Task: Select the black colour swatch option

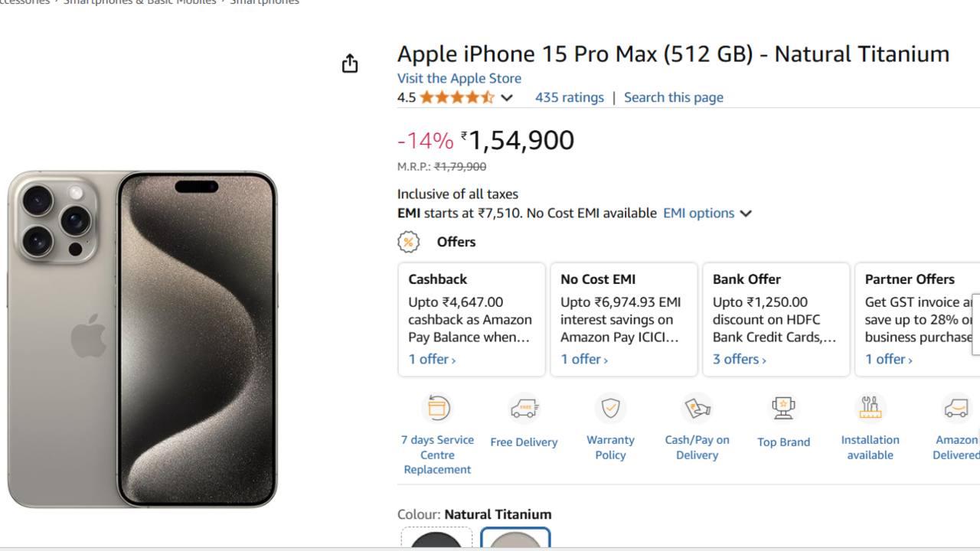Action: tap(436, 540)
